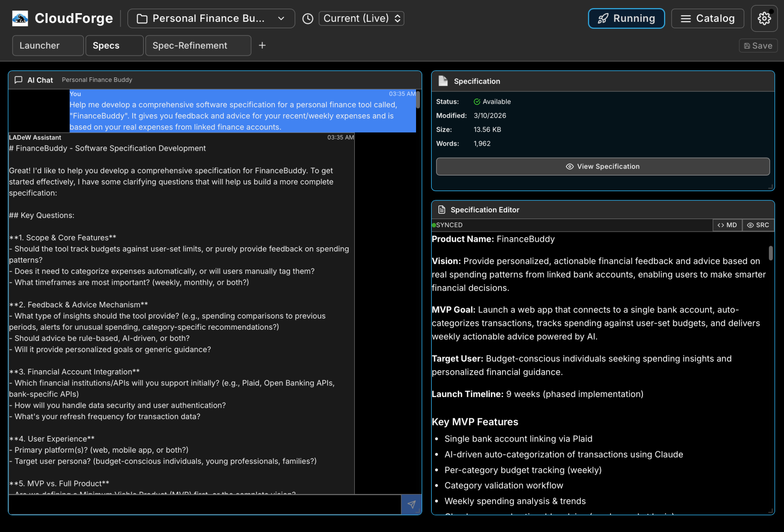Open the Spec-Refinement tab

(x=198, y=45)
